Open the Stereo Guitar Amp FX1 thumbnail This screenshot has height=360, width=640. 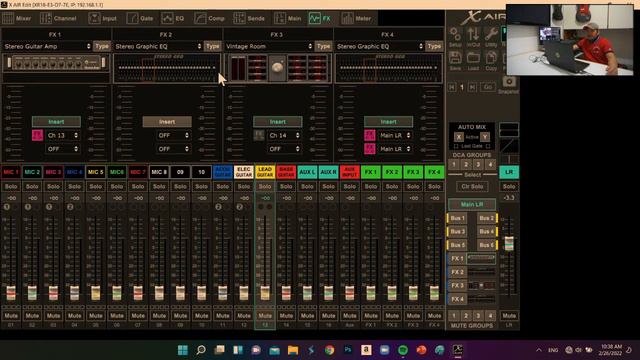coord(56,64)
